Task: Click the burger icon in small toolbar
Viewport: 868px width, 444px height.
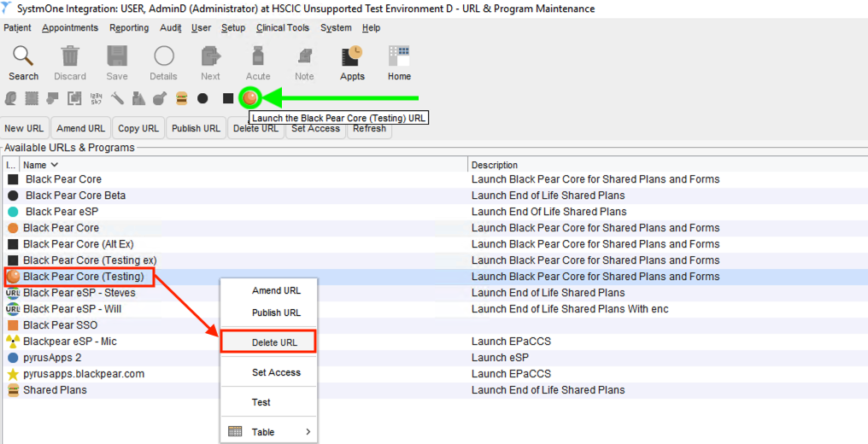Action: pyautogui.click(x=181, y=98)
